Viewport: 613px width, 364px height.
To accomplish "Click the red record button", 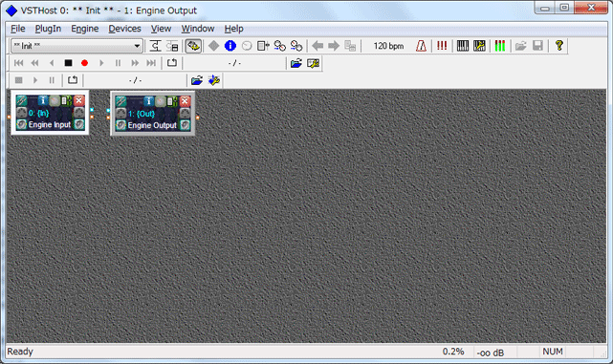I will (84, 63).
